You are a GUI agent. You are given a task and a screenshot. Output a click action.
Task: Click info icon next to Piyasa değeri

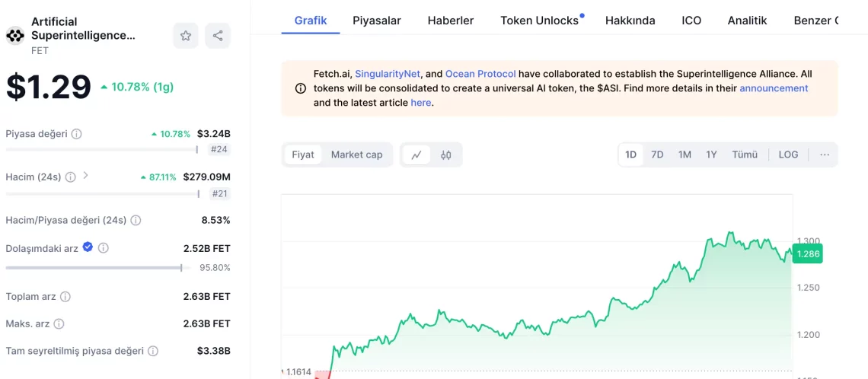coord(77,134)
